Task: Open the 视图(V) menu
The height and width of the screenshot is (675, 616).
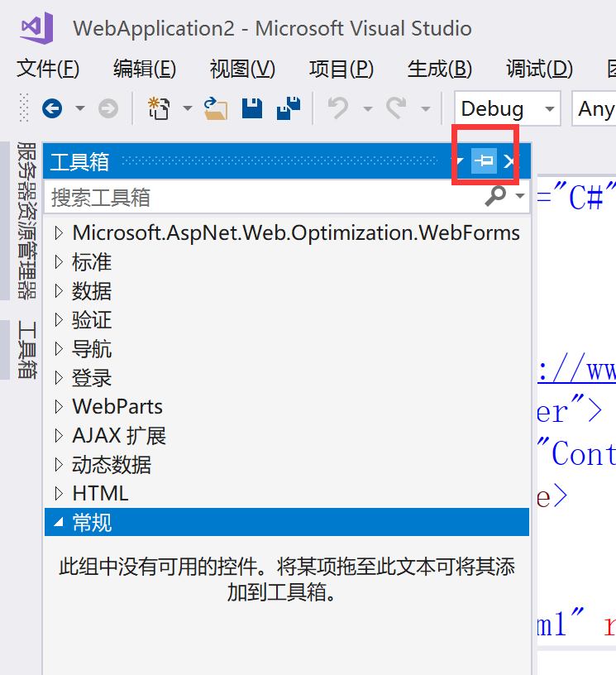Action: point(242,69)
